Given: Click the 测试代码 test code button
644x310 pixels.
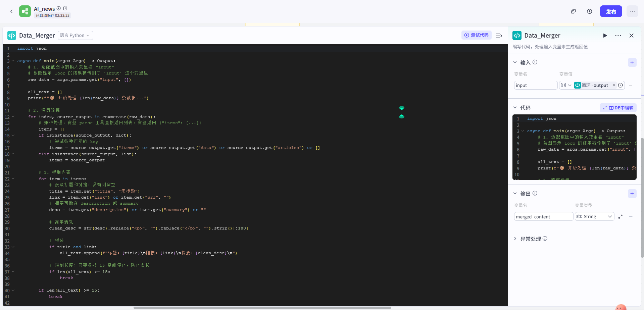Looking at the screenshot, I should tap(477, 35).
